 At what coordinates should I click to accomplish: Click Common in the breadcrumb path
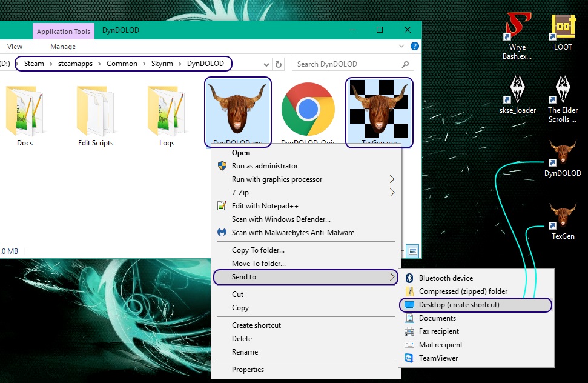(122, 64)
